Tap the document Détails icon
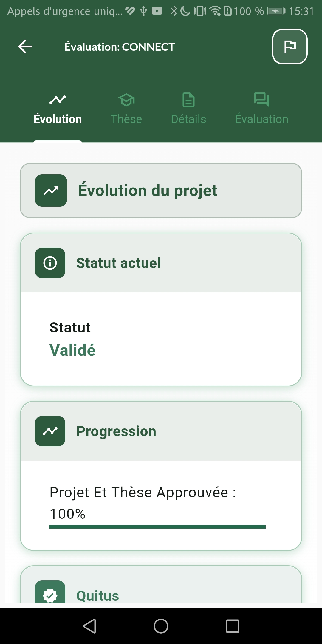 (x=188, y=100)
